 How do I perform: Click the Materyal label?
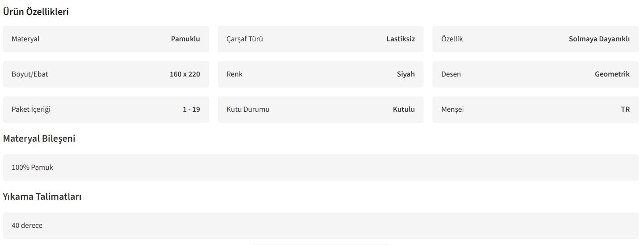(25, 39)
